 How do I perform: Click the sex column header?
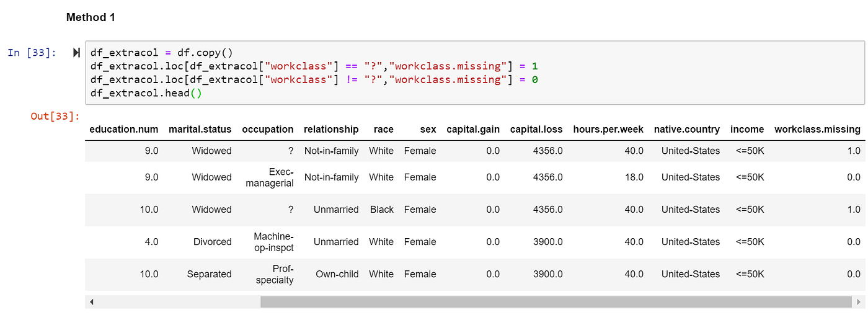coord(428,130)
